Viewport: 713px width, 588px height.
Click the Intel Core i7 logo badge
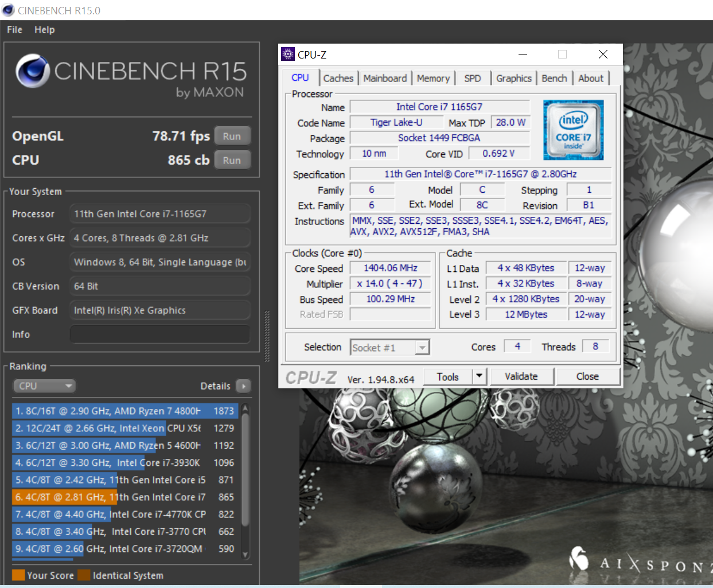(573, 130)
